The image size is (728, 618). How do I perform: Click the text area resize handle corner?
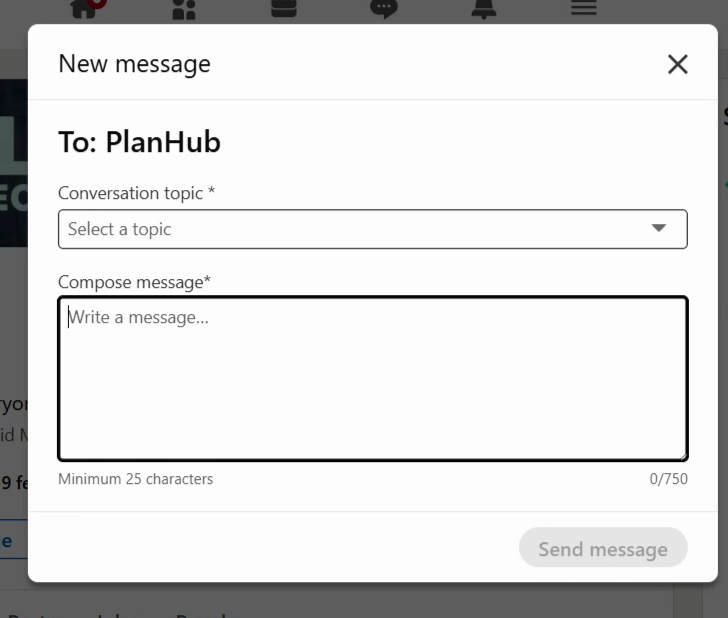tap(683, 456)
